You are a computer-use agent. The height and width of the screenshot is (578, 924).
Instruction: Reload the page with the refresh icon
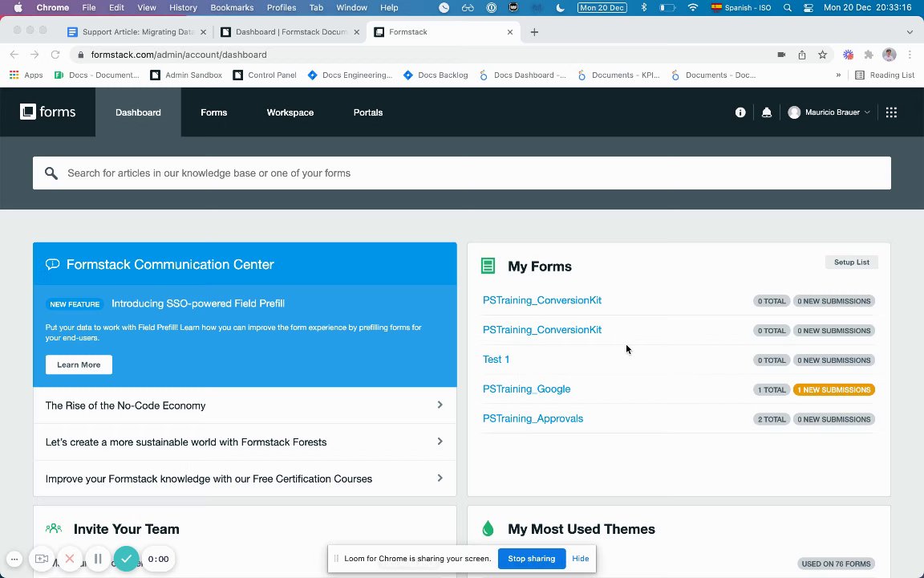click(x=55, y=55)
